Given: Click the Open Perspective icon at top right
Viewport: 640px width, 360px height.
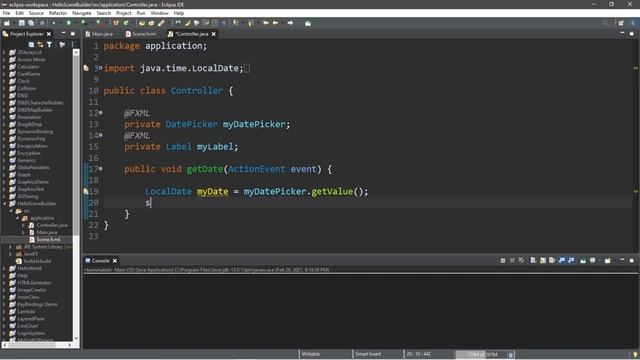Looking at the screenshot, I should coord(621,23).
